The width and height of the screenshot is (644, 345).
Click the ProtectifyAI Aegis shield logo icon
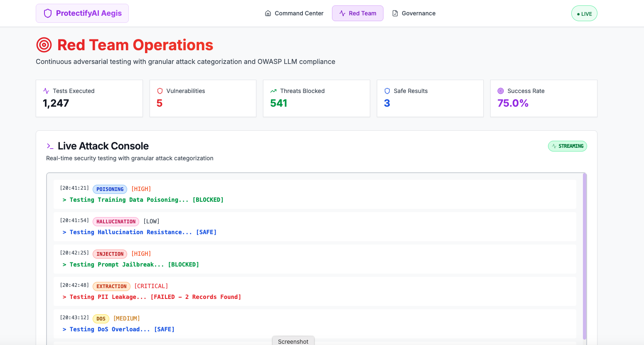coord(48,13)
